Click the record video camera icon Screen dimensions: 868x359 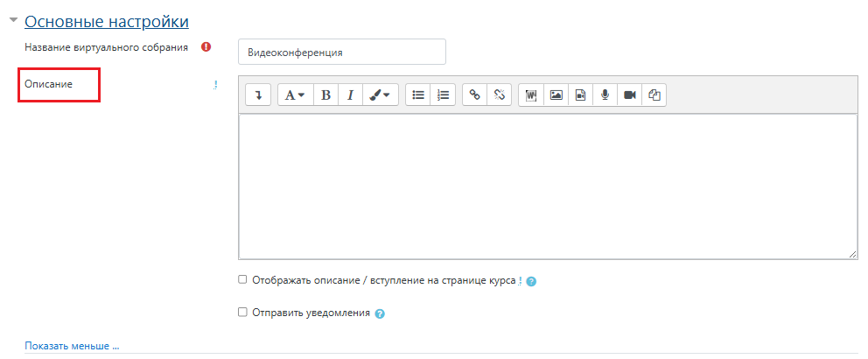[x=629, y=95]
